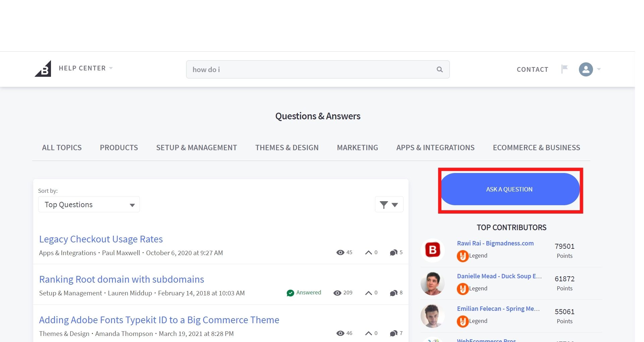644x342 pixels.
Task: Open the Top Questions sort dropdown
Action: point(89,204)
